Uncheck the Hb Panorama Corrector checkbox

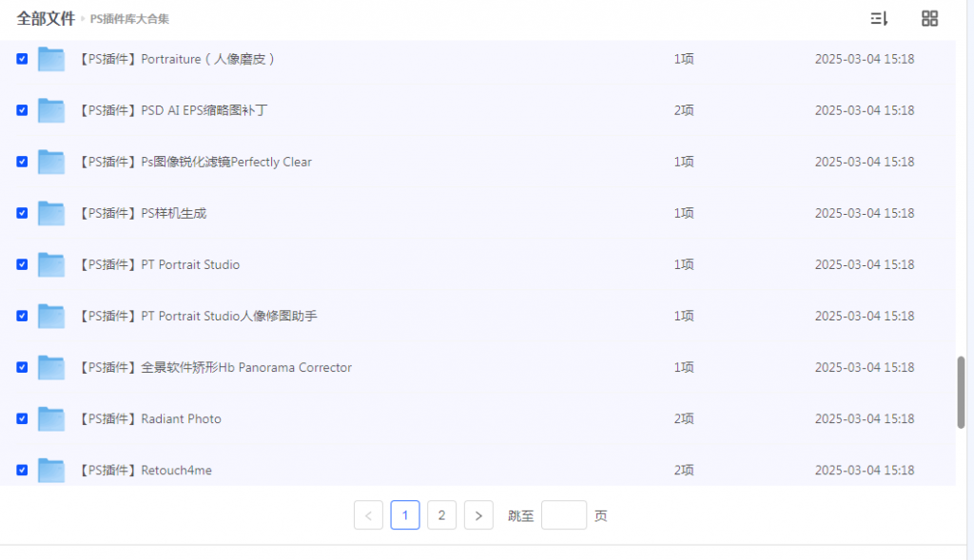coord(22,368)
